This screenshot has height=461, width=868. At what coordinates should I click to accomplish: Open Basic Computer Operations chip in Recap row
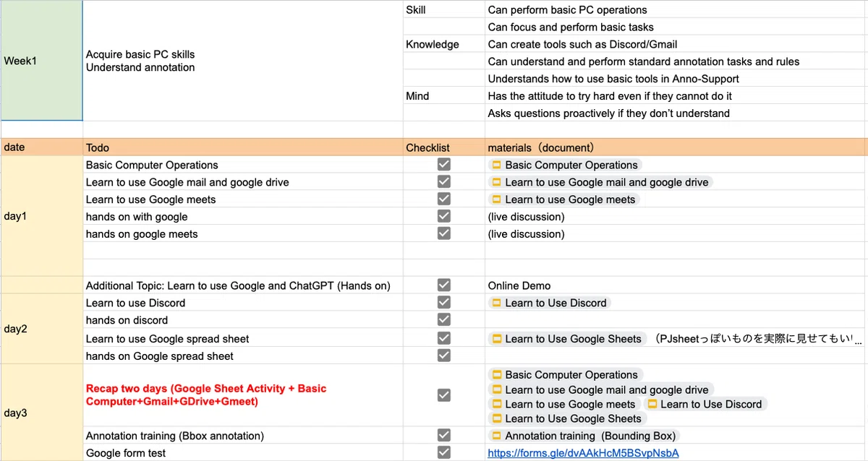click(x=565, y=375)
